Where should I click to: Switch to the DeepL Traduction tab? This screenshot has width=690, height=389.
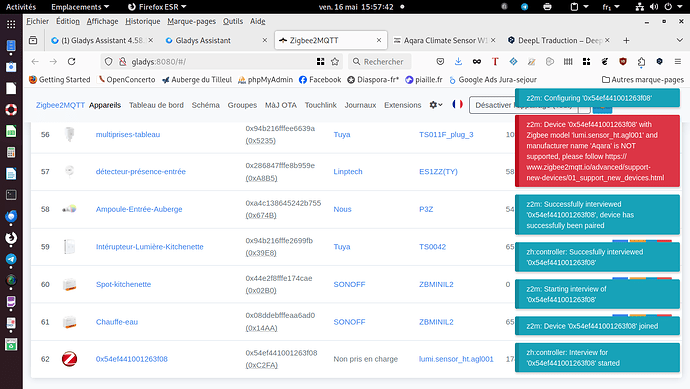pyautogui.click(x=558, y=40)
